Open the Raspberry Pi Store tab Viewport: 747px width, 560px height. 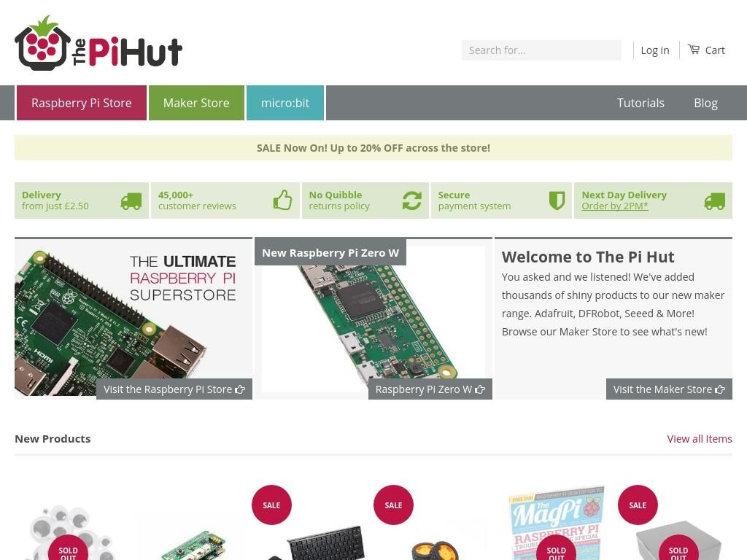tap(82, 103)
